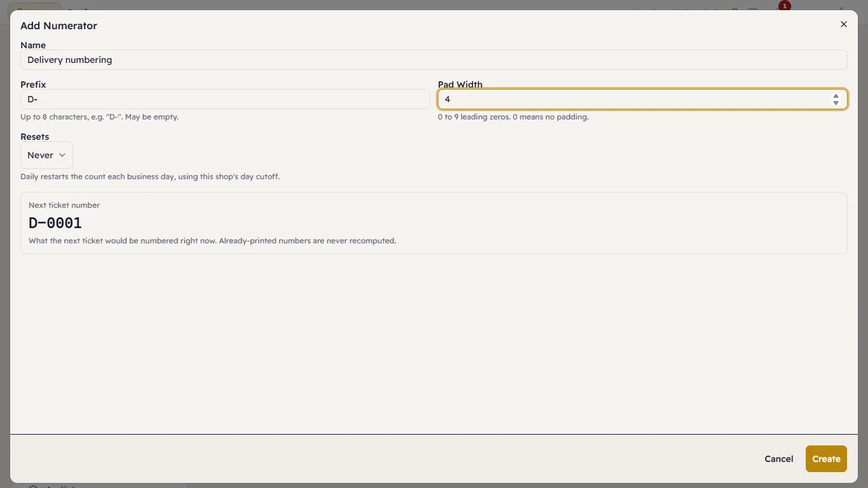Click the 'Resets' field label
Viewport: 868px width, 488px height.
pos(34,137)
